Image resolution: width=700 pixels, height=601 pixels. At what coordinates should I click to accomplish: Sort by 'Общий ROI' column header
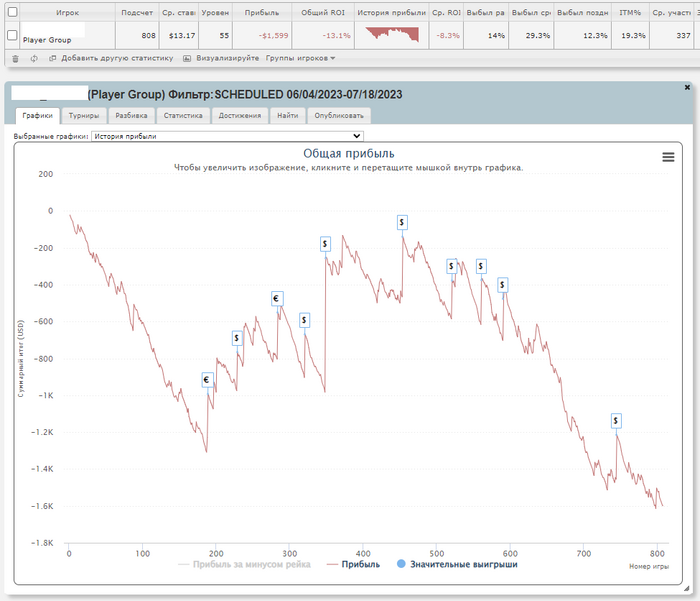(323, 13)
